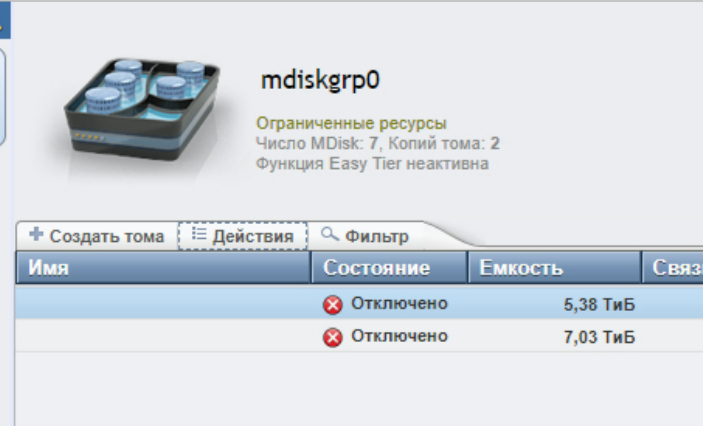
Task: Click the Ограниченные ресурсы status text
Action: (x=351, y=123)
